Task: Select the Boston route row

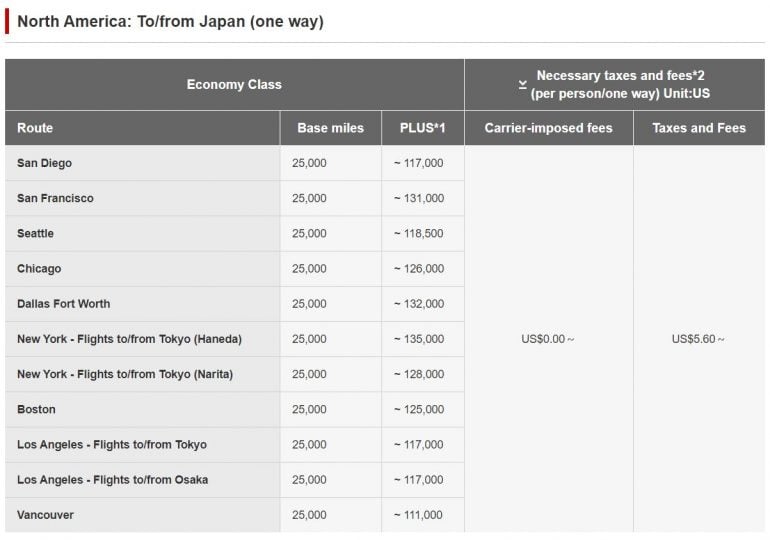Action: 37,409
